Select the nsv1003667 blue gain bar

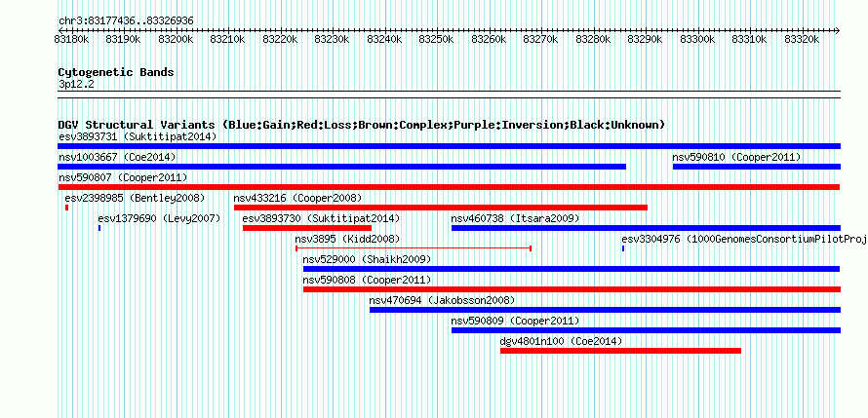coord(341,167)
